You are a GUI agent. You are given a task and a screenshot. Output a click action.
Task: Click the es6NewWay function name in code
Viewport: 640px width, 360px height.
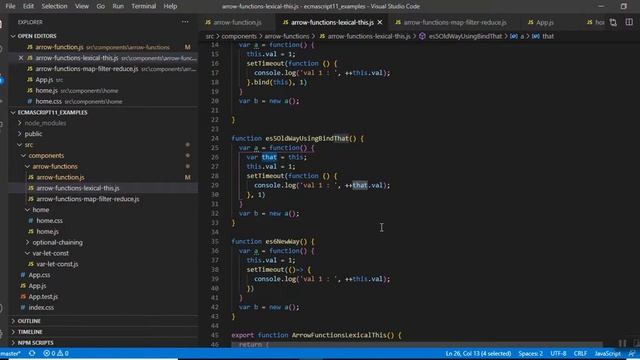(282, 242)
